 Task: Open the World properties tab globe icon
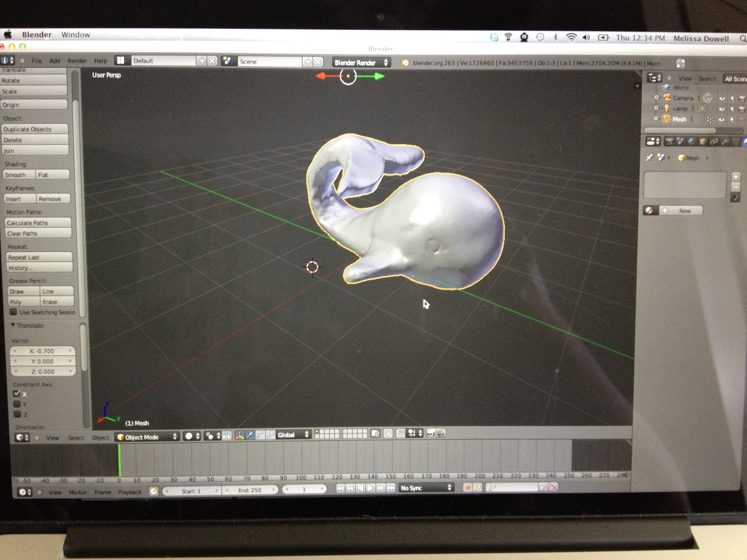coord(692,141)
